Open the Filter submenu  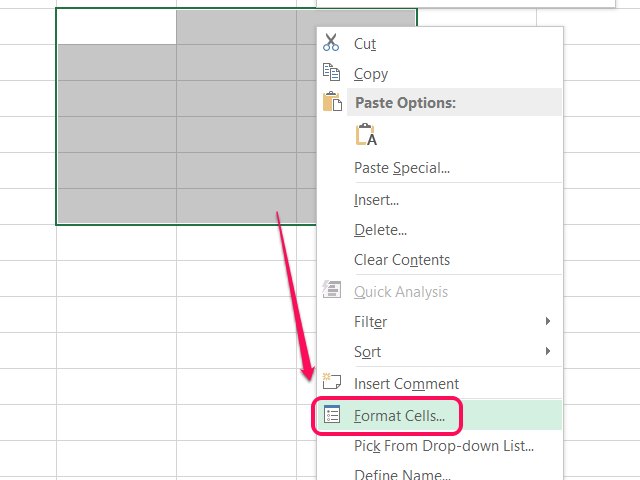pyautogui.click(x=440, y=322)
